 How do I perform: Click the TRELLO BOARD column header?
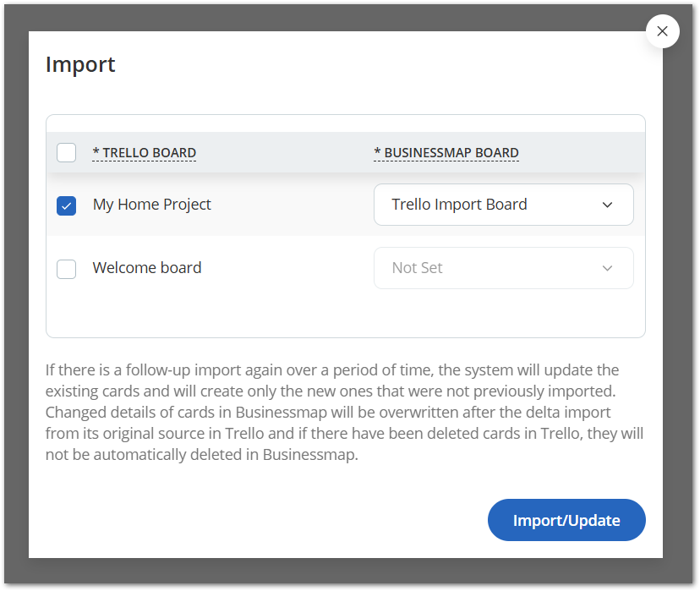(145, 153)
